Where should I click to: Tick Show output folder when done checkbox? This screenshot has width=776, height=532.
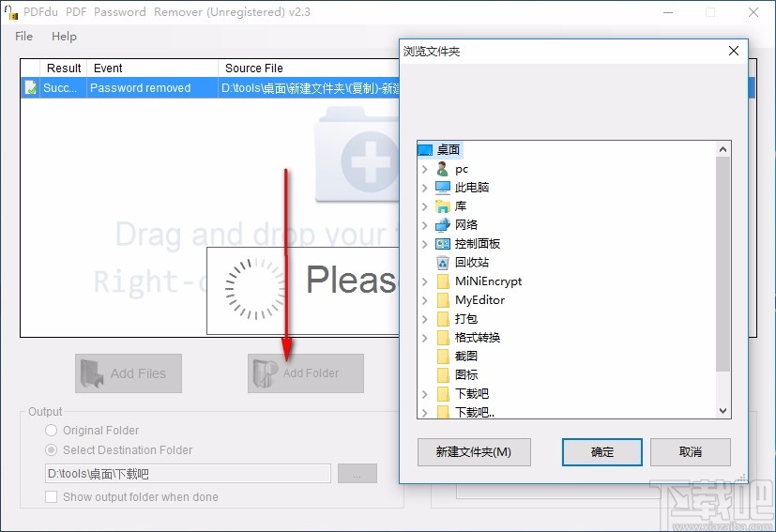tap(51, 496)
